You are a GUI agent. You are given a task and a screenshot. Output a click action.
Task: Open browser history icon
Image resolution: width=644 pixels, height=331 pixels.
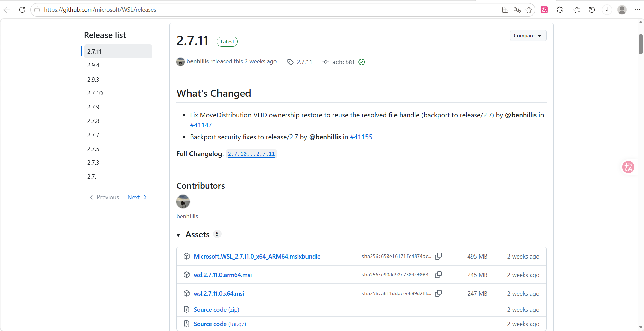[592, 10]
